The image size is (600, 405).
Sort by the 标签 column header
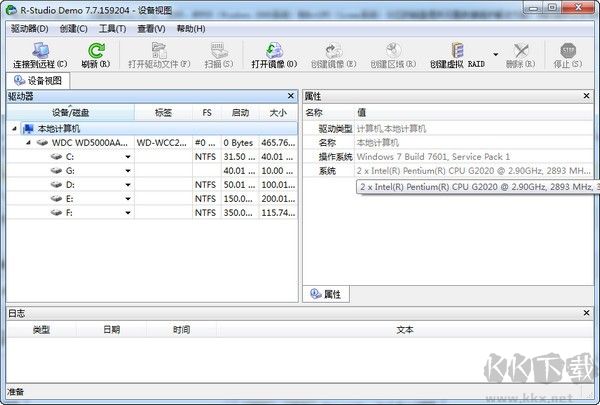coord(163,113)
